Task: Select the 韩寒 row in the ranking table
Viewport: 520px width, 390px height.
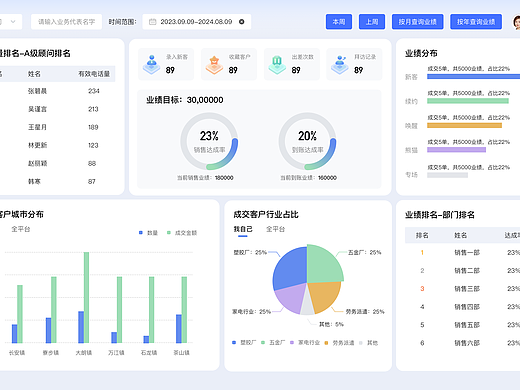Action: pos(58,181)
